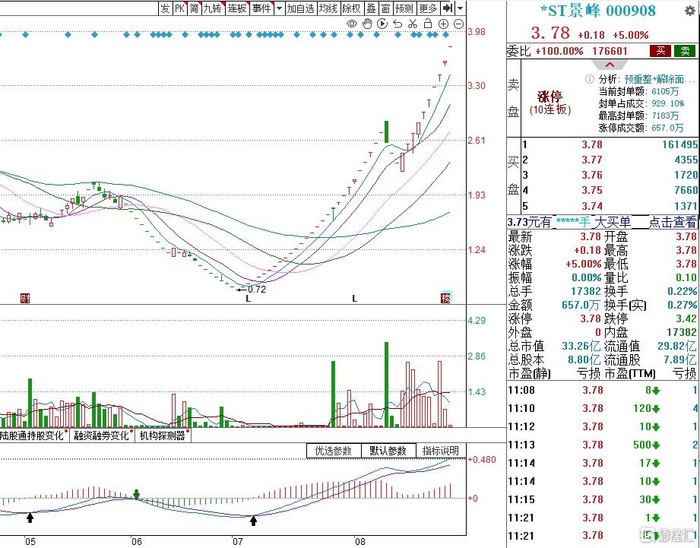The image size is (700, 548).
Task: Select the 机构探测器 tab
Action: pos(163,436)
